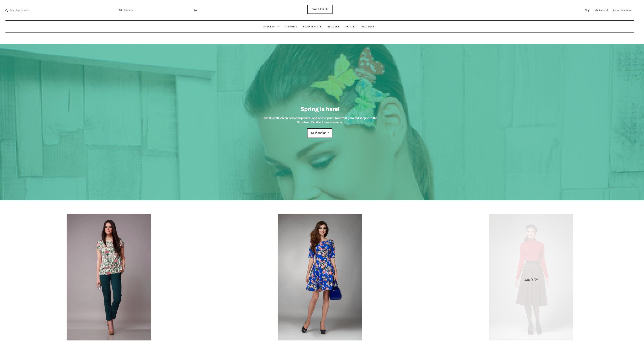
Task: Click the shopping cart icon
Action: (x=195, y=9)
